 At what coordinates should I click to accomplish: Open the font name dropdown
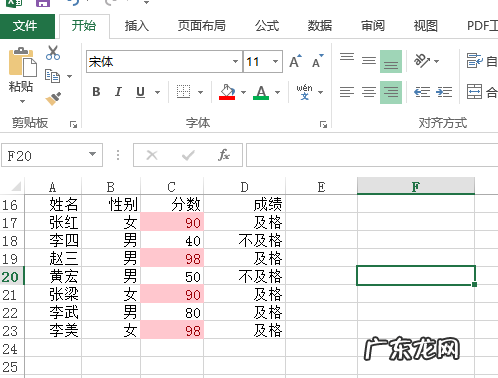click(x=235, y=61)
